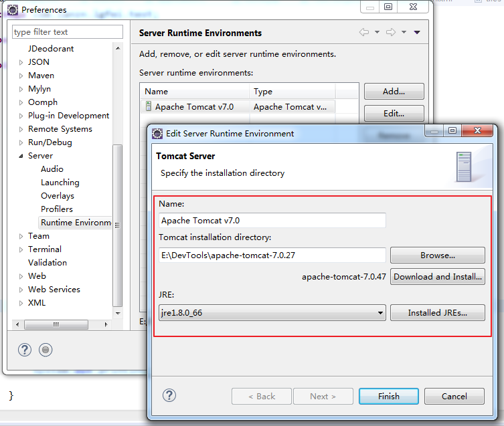The image size is (504, 426).
Task: Click the runtime Name input field
Action: click(x=272, y=221)
